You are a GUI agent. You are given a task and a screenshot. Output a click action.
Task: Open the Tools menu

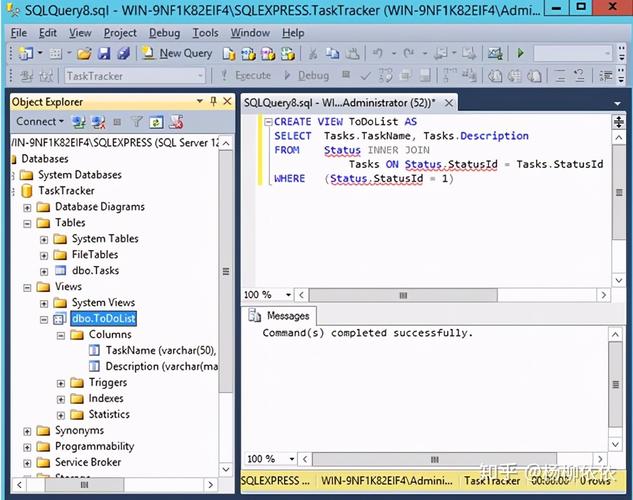coord(205,32)
